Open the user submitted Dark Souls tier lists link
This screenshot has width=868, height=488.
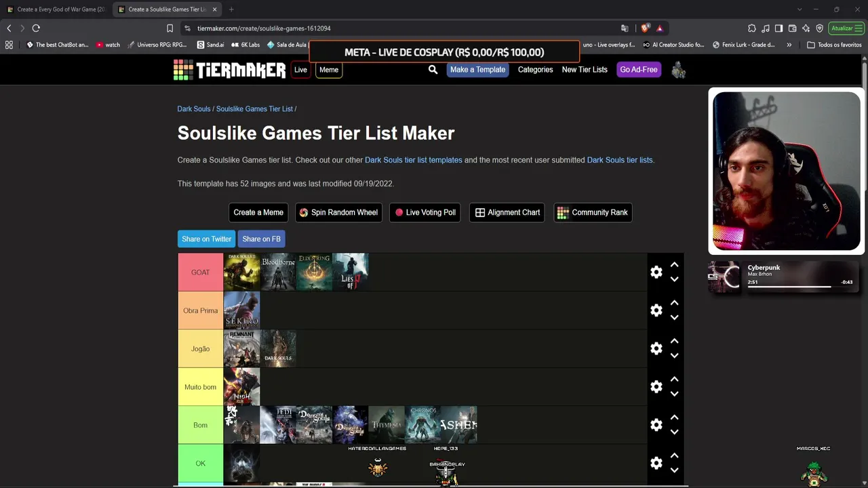coord(620,160)
